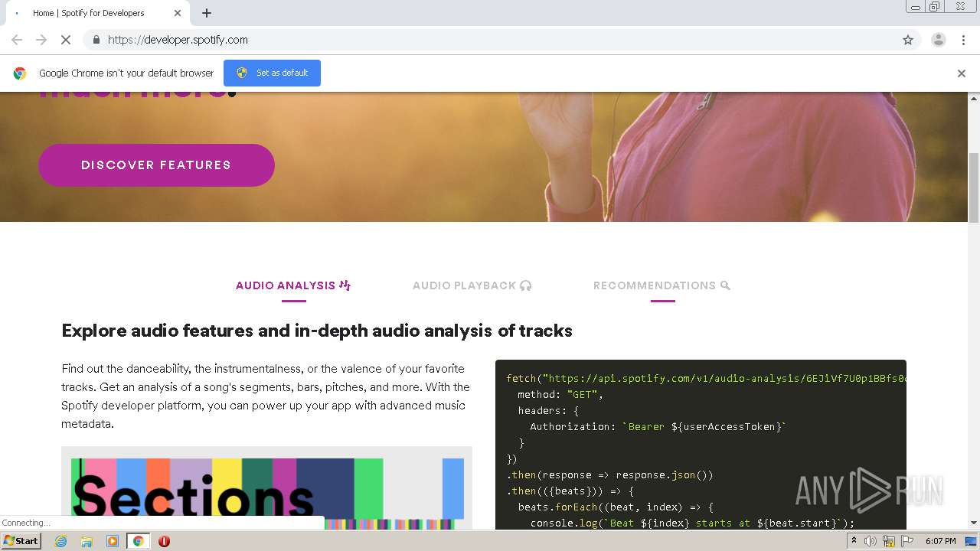Click the Chrome logo in infobar
This screenshot has width=980, height=551.
(20, 73)
